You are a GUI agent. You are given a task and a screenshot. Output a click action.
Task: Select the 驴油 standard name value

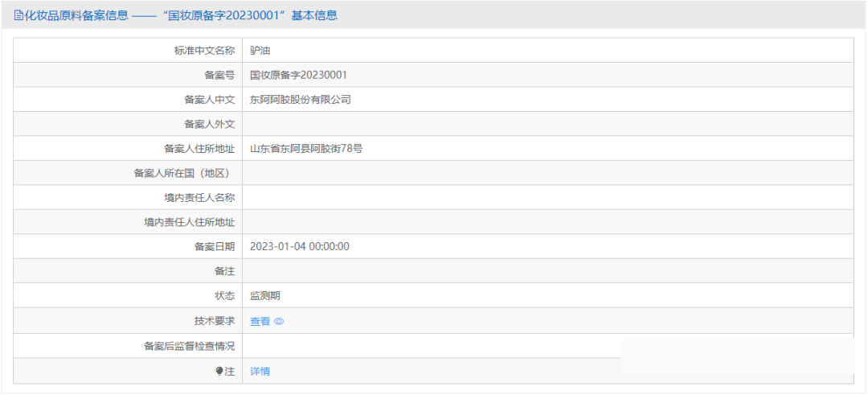coord(260,51)
